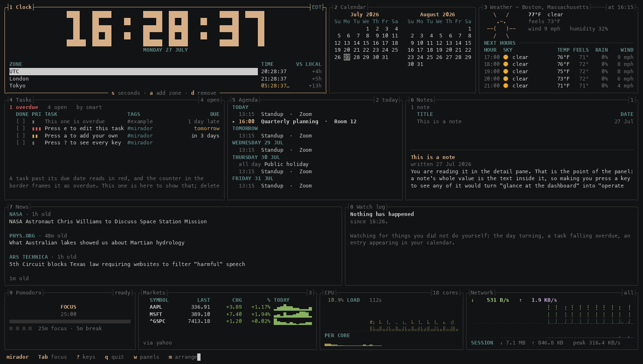The height and width of the screenshot is (364, 643).
Task: Click red high-priority bars on edit task
Action: click(x=37, y=129)
